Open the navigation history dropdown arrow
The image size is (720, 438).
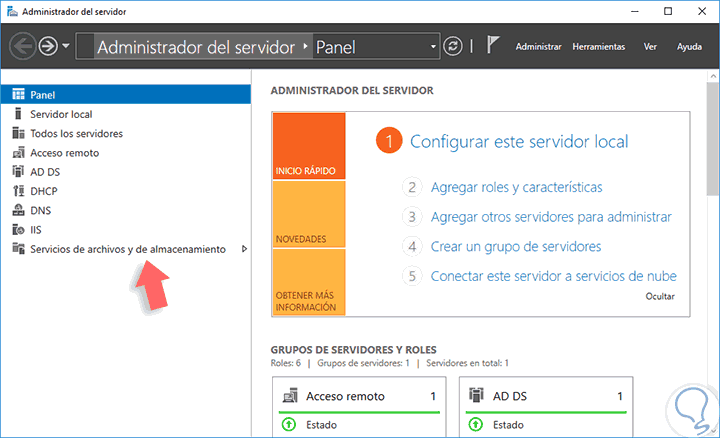[x=66, y=46]
